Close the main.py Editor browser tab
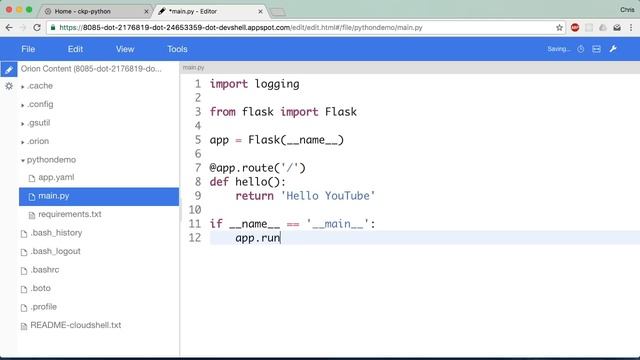 tap(260, 11)
